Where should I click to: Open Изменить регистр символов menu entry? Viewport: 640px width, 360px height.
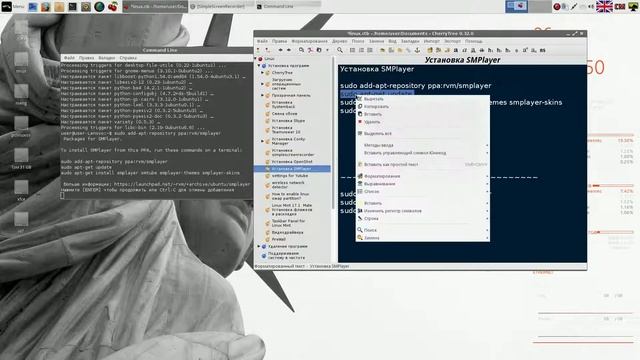click(422, 211)
